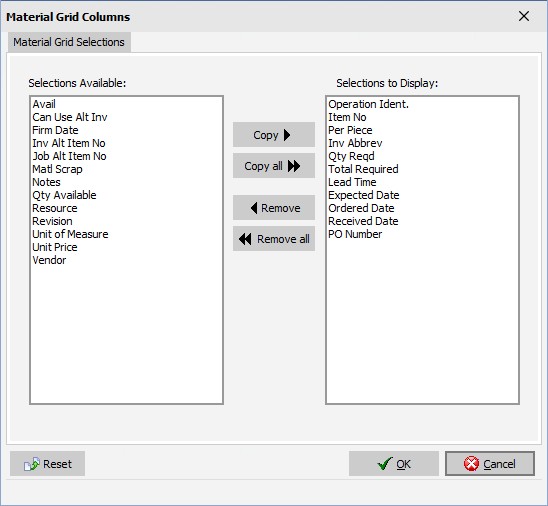The width and height of the screenshot is (548, 506).
Task: Click the green checkmark OK button
Action: tap(394, 463)
